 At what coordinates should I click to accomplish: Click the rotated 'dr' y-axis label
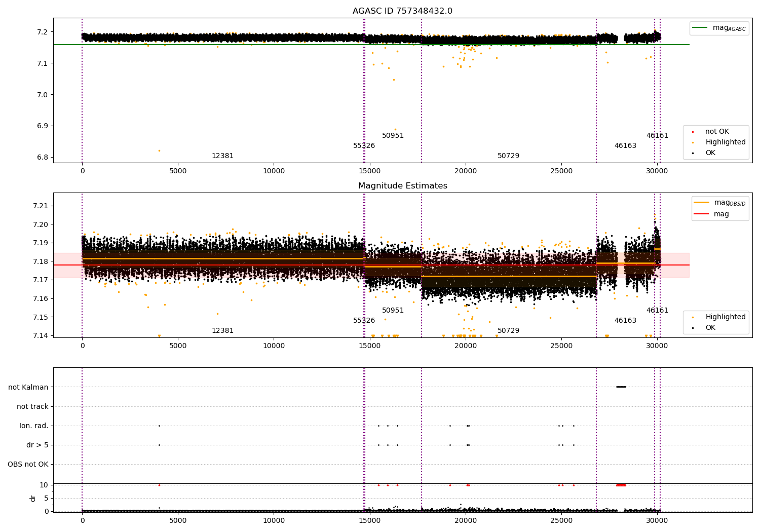coord(33,498)
